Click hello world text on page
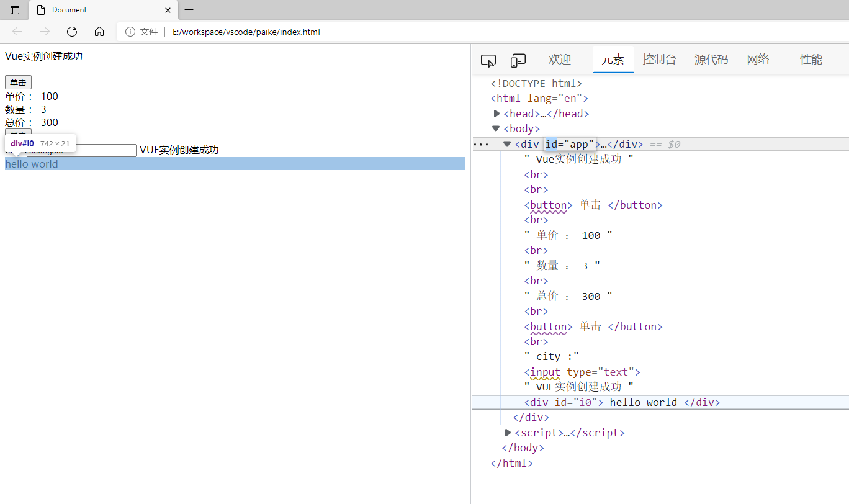The width and height of the screenshot is (849, 504). [32, 164]
